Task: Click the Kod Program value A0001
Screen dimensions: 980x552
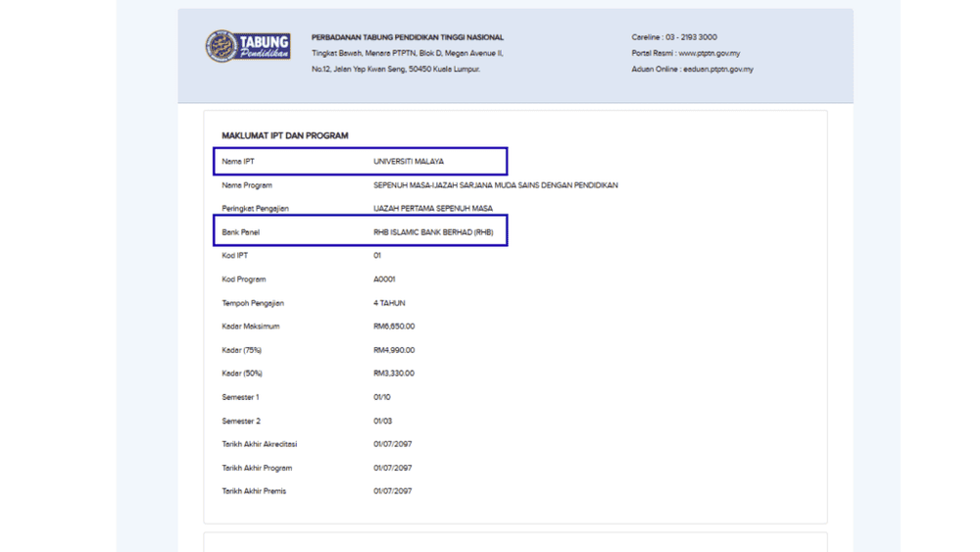Action: (x=384, y=279)
